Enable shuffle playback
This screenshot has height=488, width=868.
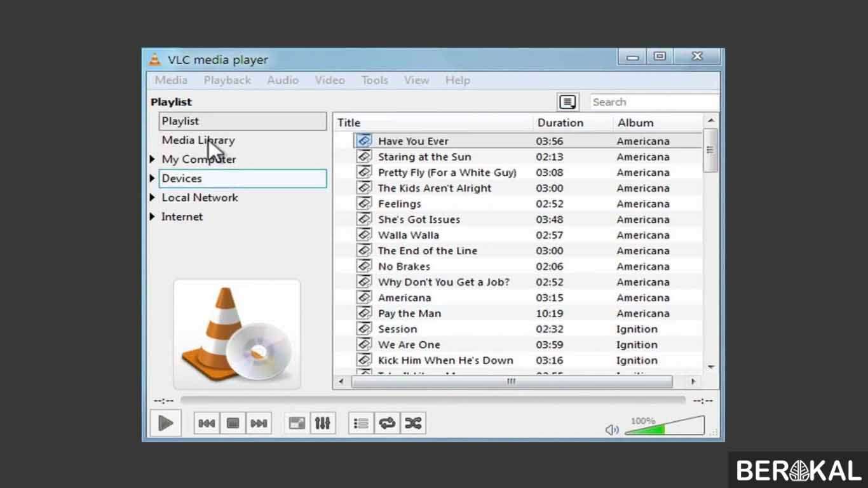413,423
